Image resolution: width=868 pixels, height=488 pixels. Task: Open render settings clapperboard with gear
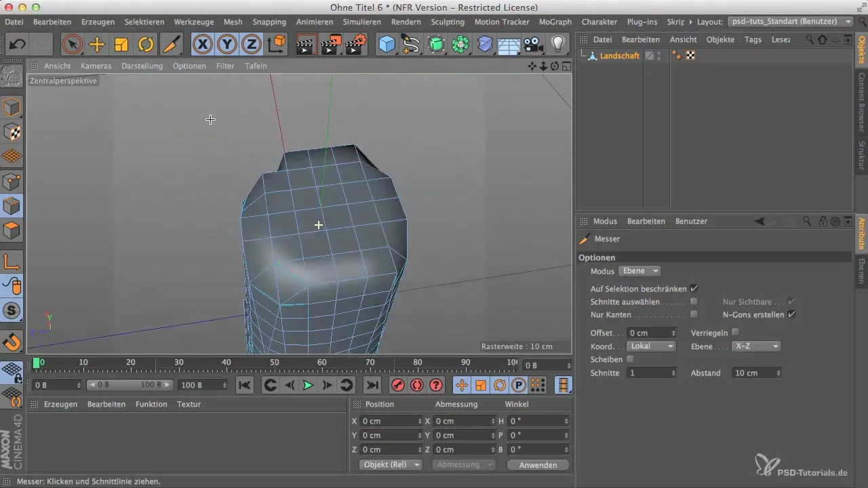click(355, 45)
